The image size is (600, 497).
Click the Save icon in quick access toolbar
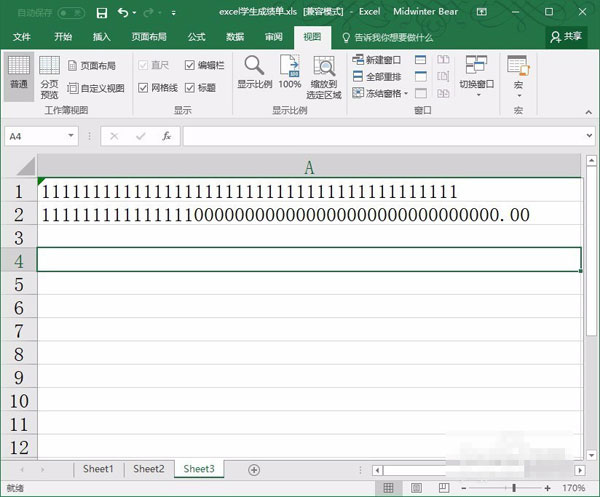pos(102,12)
